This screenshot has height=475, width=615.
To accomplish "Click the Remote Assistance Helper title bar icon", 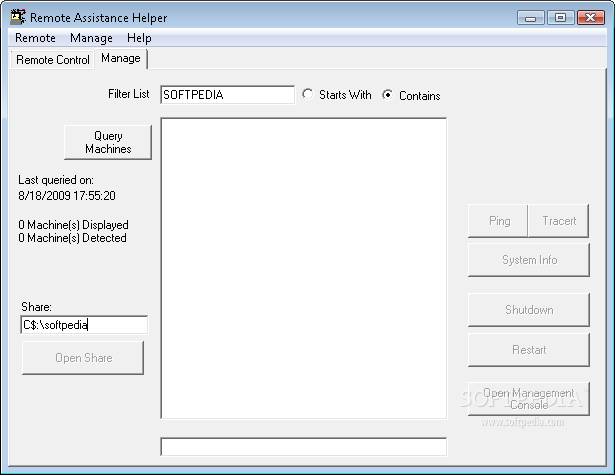I will 18,17.
